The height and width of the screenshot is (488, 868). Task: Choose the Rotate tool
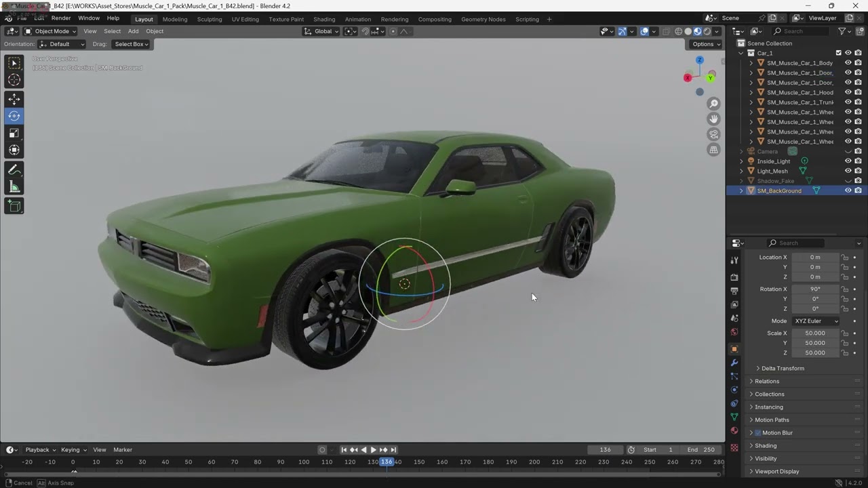pyautogui.click(x=14, y=116)
